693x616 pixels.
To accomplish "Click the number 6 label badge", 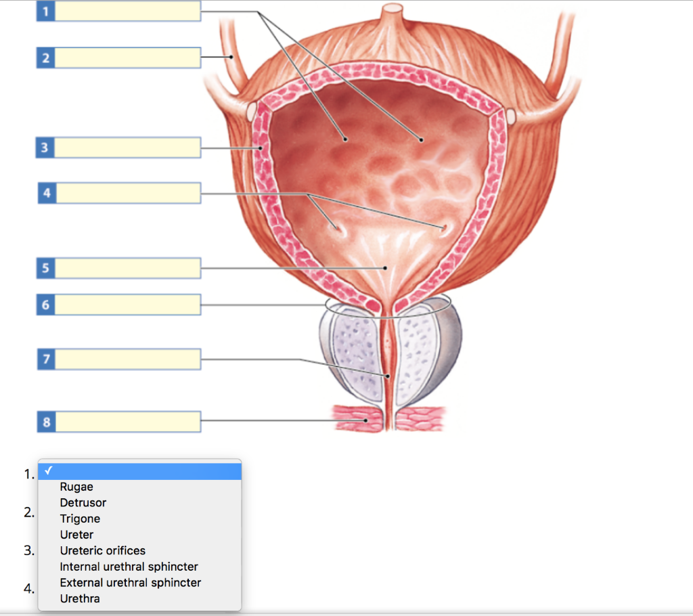I will click(x=45, y=305).
